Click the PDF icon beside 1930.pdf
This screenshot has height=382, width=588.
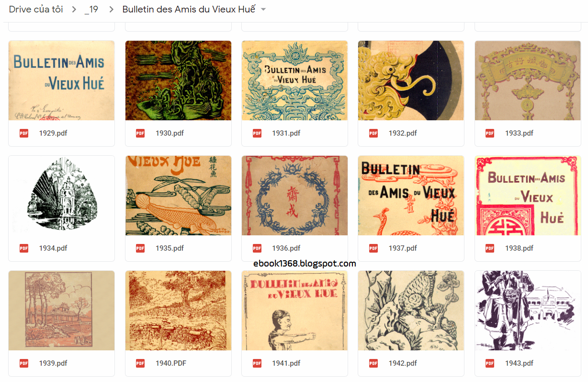click(x=140, y=133)
